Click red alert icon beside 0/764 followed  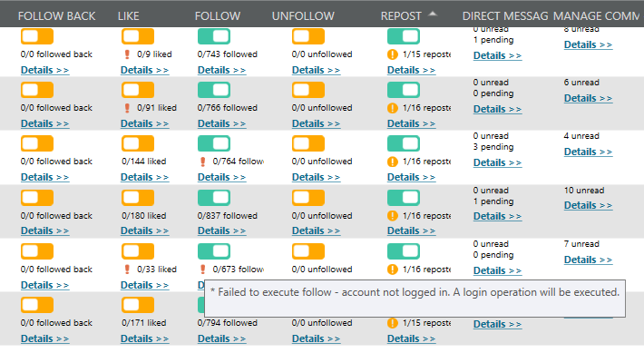(203, 162)
